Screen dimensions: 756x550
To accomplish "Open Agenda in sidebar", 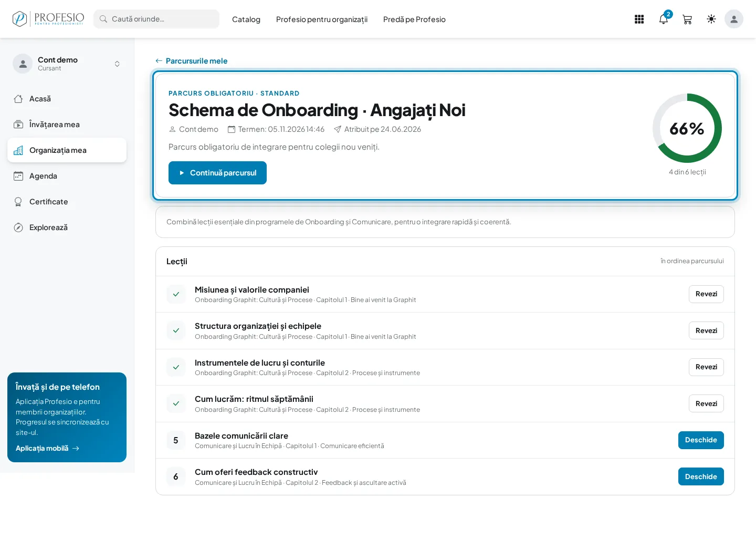I will [x=67, y=176].
